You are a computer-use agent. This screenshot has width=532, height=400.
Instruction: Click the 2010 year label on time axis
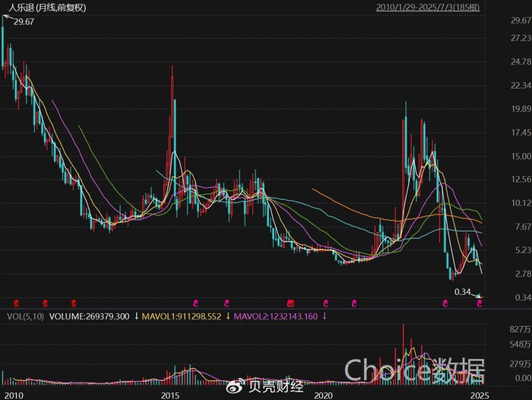click(14, 395)
